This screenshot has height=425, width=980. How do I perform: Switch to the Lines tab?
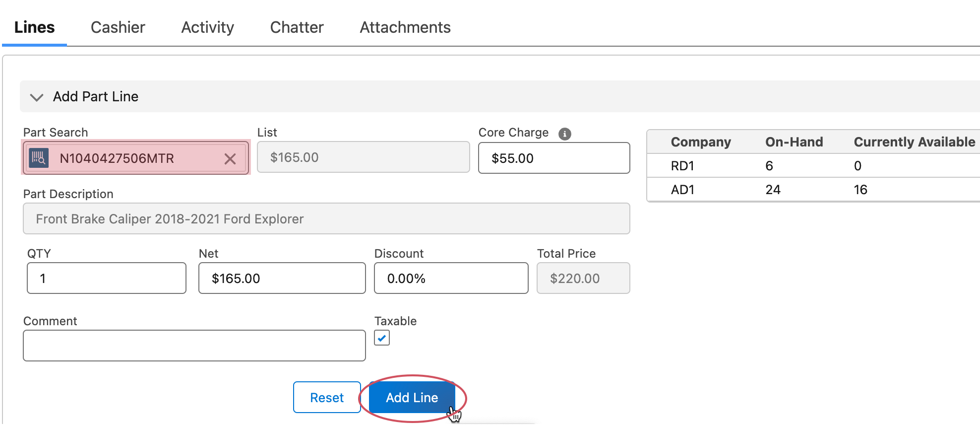[34, 27]
